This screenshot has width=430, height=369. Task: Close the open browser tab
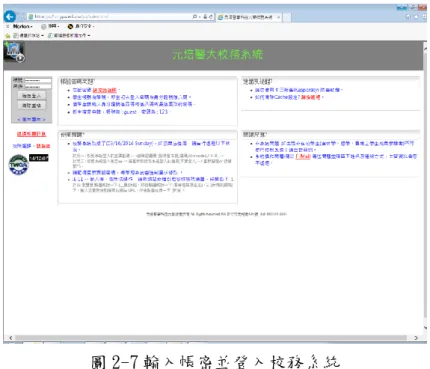pos(279,17)
